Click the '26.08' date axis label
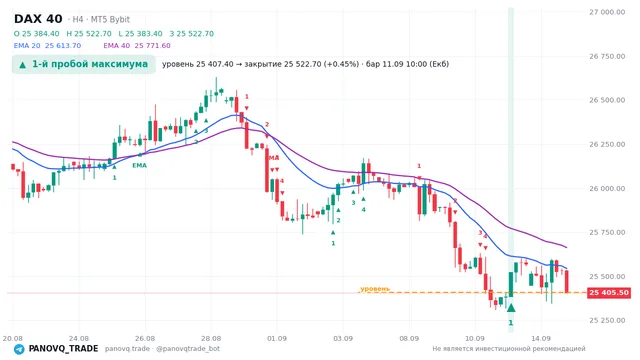 [145, 338]
